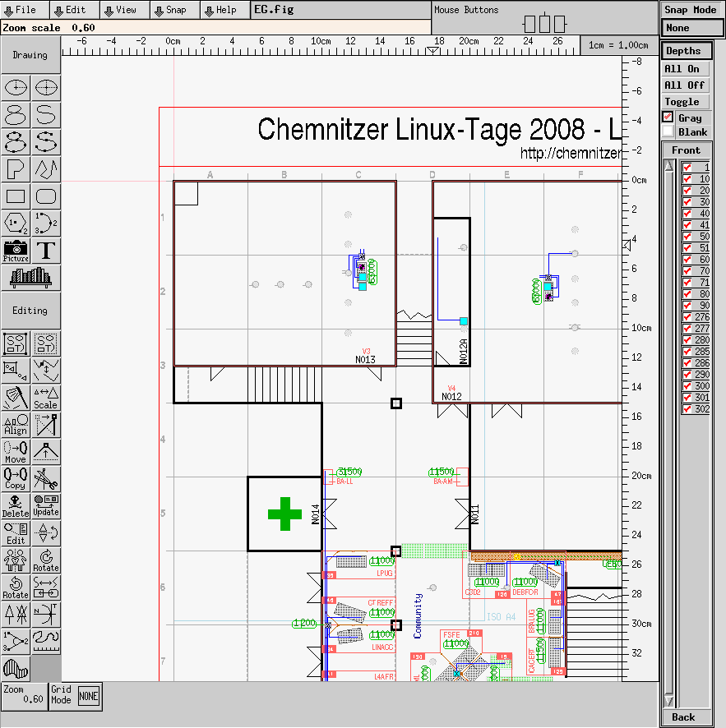The height and width of the screenshot is (728, 726).
Task: Select the Text drawing tool
Action: tap(46, 251)
